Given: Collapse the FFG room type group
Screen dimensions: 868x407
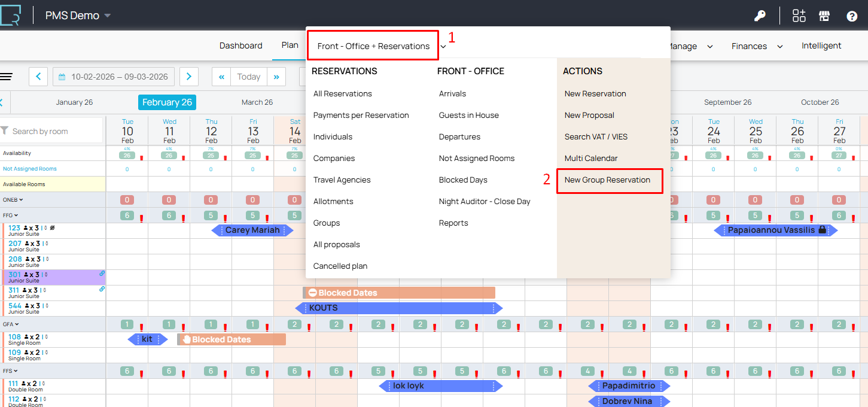Looking at the screenshot, I should click(11, 215).
